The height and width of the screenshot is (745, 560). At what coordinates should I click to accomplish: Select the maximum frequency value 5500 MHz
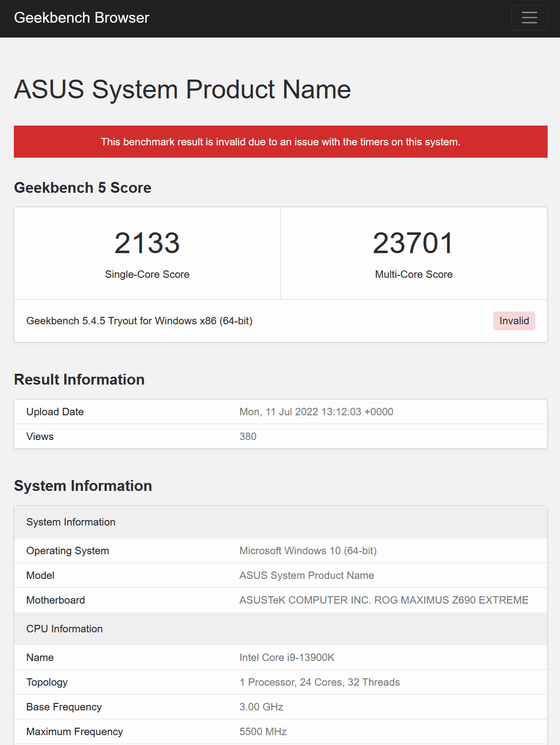[x=263, y=732]
